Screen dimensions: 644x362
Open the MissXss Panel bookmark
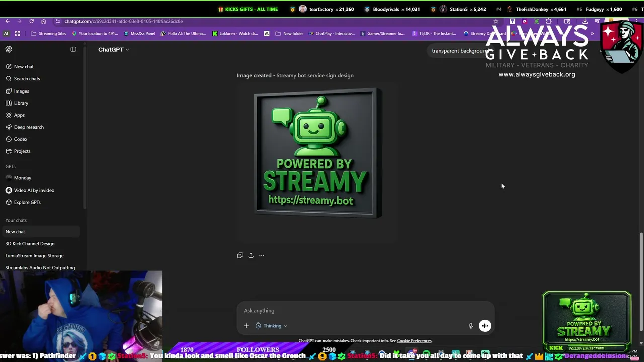click(x=139, y=34)
